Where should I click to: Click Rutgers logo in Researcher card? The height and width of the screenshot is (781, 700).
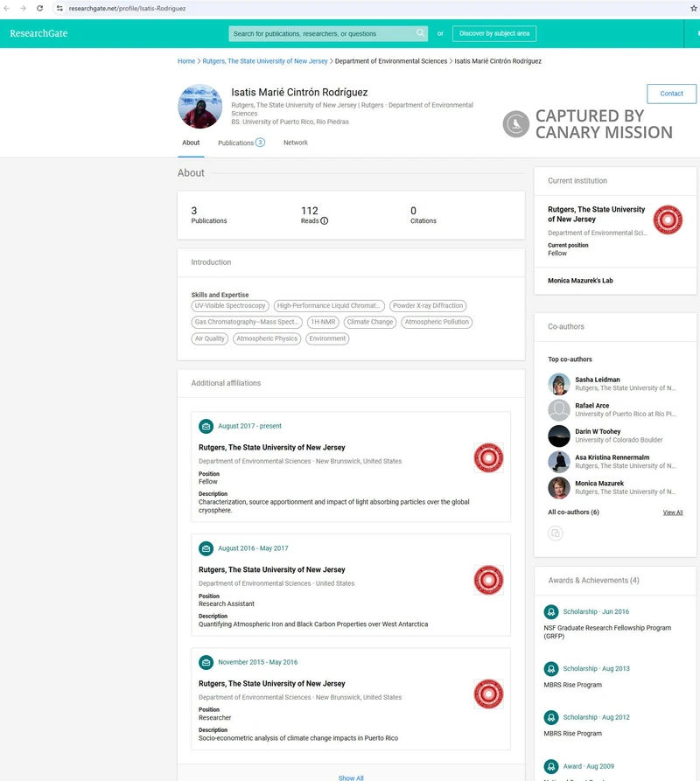[488, 694]
